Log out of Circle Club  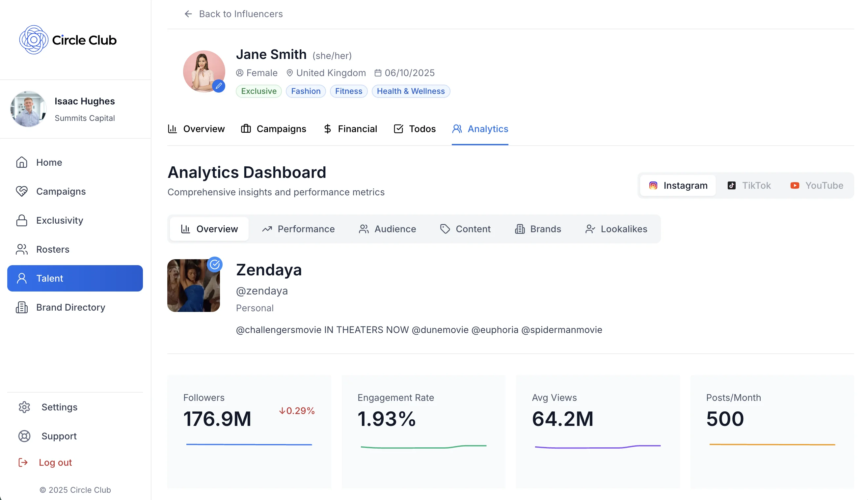(55, 462)
